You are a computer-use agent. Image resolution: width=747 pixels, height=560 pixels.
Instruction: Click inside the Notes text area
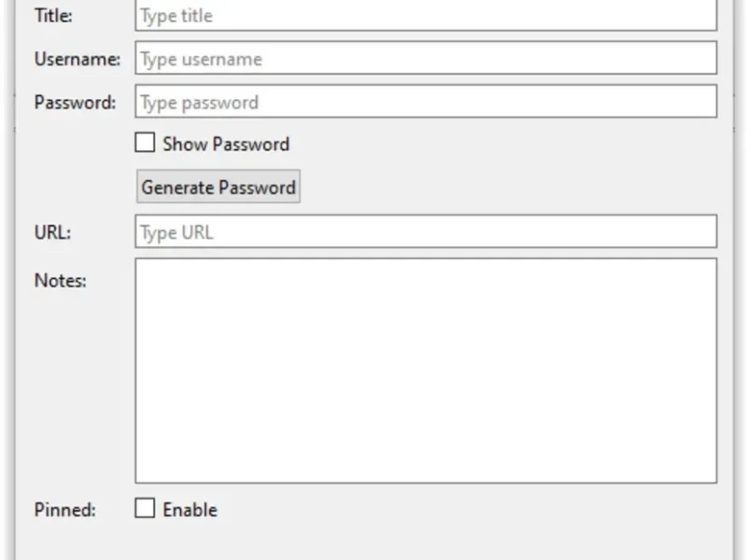tap(426, 371)
